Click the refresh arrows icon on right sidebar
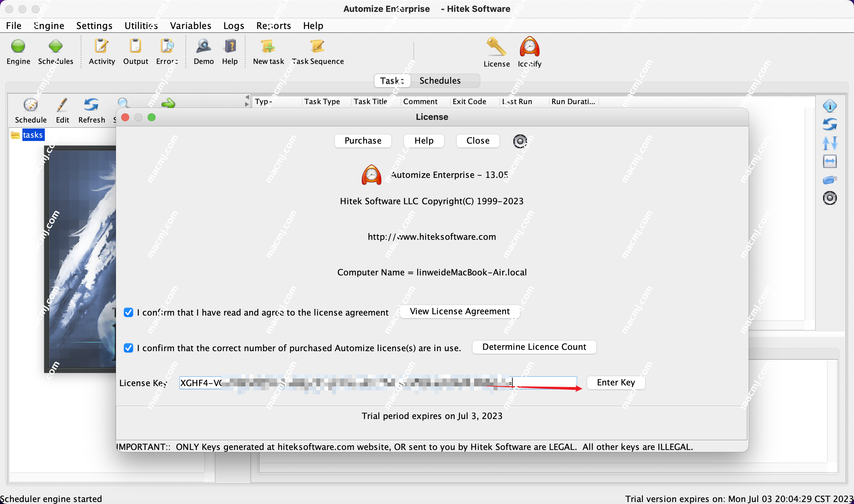Image resolution: width=854 pixels, height=504 pixels. pyautogui.click(x=830, y=124)
